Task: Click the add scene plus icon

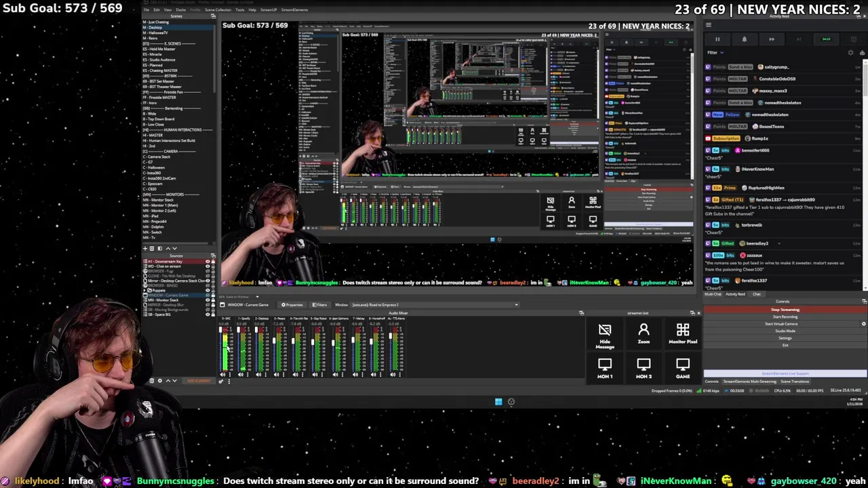Action: point(145,249)
